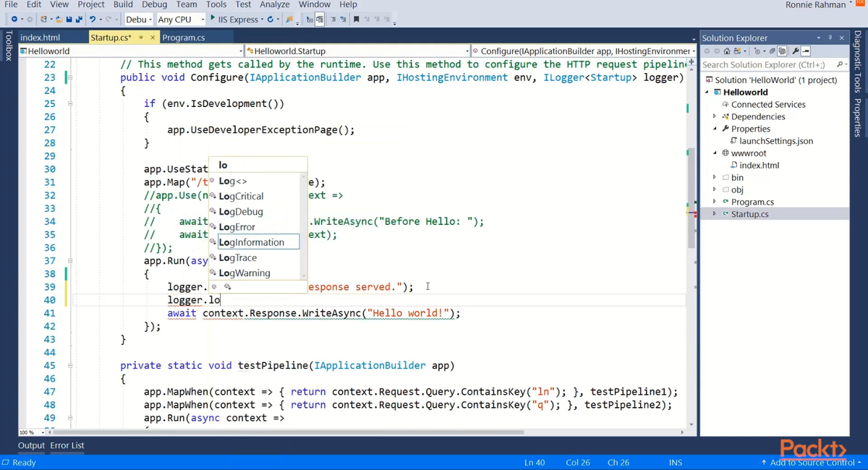Viewport: 868px width, 470px height.
Task: Click Solution Explorer switch views icon
Action: point(737,51)
